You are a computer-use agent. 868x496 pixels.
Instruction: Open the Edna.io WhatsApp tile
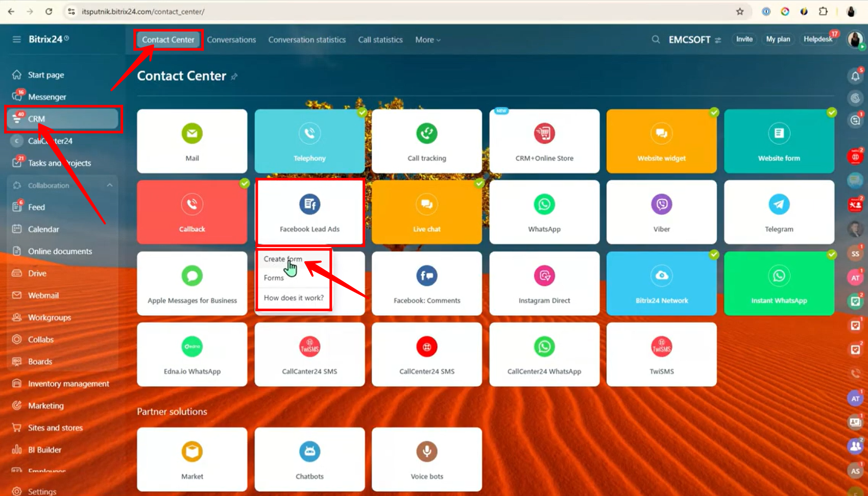192,354
